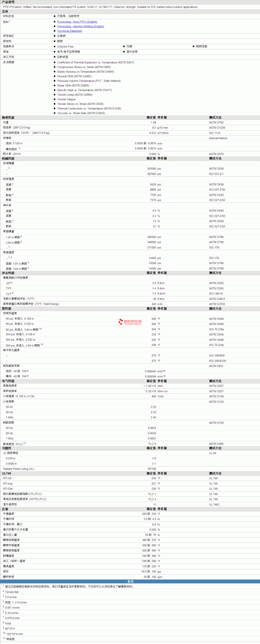Select the "电气性能" section header

[x=8, y=381]
